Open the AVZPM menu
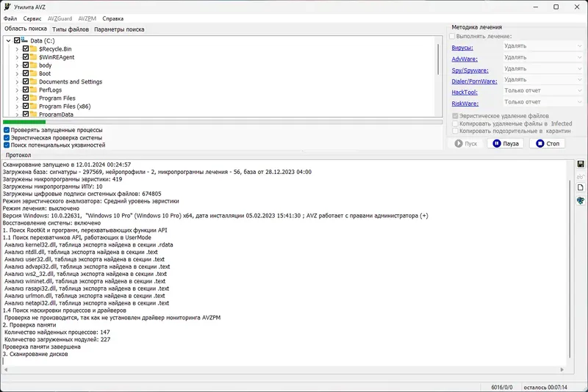Screen dimensions: 588x392 87,18
